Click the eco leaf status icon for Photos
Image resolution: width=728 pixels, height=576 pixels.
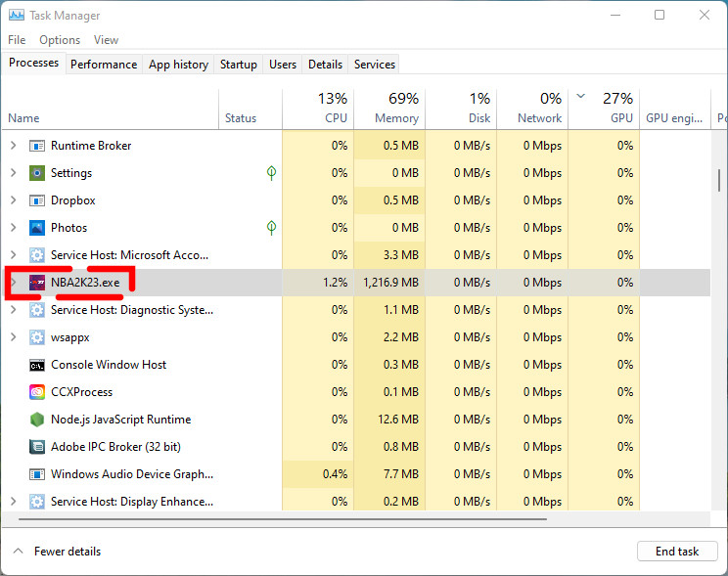272,228
